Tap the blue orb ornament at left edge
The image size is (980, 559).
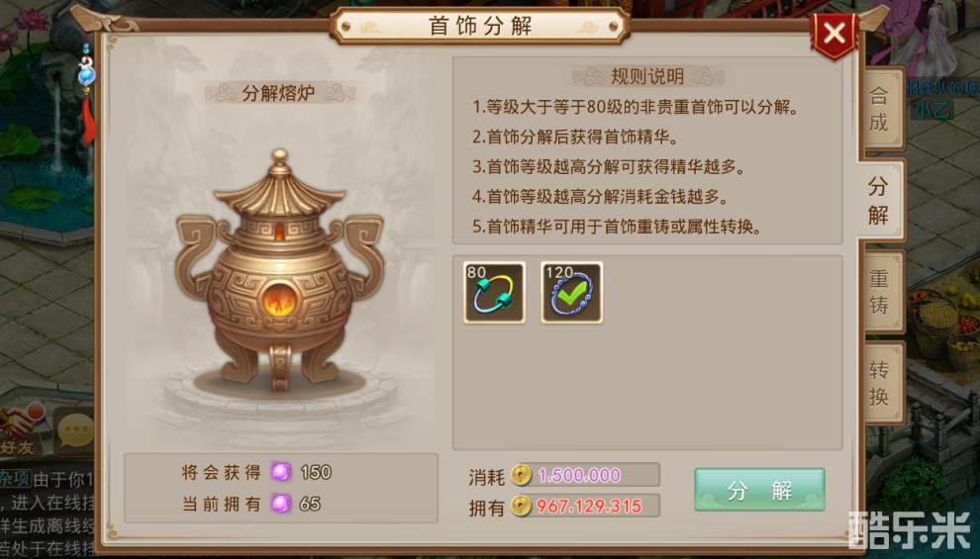coord(87,73)
